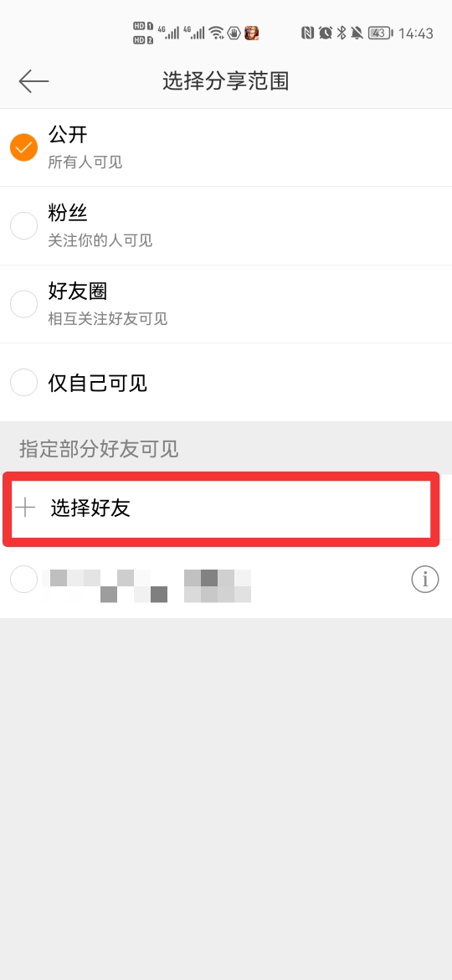Tap the 所有人可见 subtitle text

click(85, 162)
